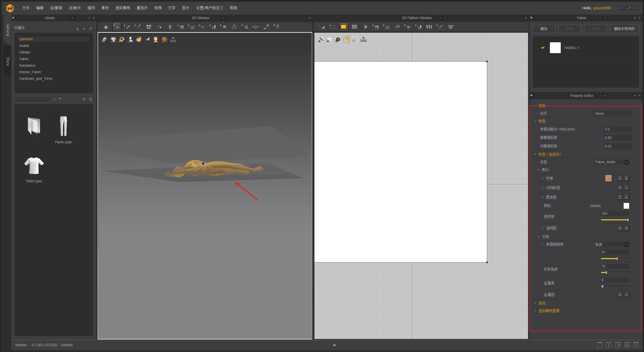Image resolution: width=644 pixels, height=352 pixels.
Task: Open the Tshirt.zpac thumbnail
Action: [34, 166]
